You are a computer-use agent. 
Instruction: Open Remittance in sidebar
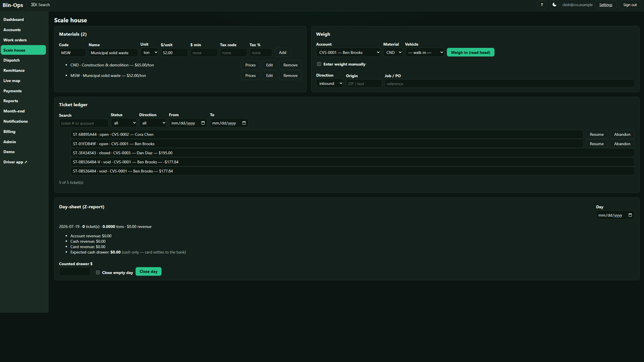pos(23,71)
